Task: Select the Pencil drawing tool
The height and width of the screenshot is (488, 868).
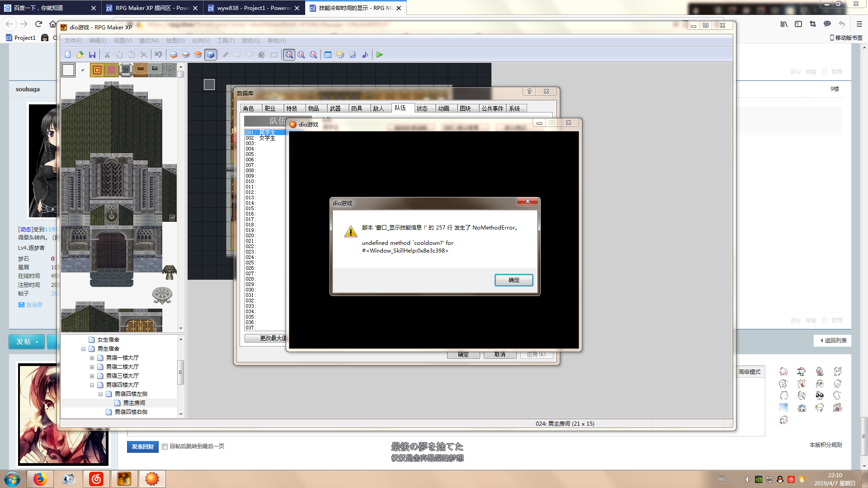Action: click(x=225, y=55)
